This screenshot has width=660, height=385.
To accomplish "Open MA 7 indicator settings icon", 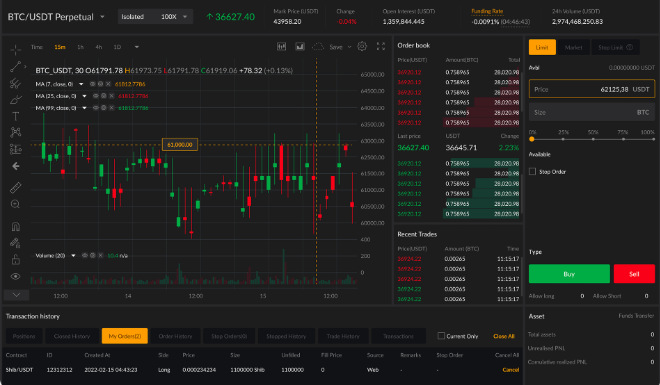I will pos(100,84).
